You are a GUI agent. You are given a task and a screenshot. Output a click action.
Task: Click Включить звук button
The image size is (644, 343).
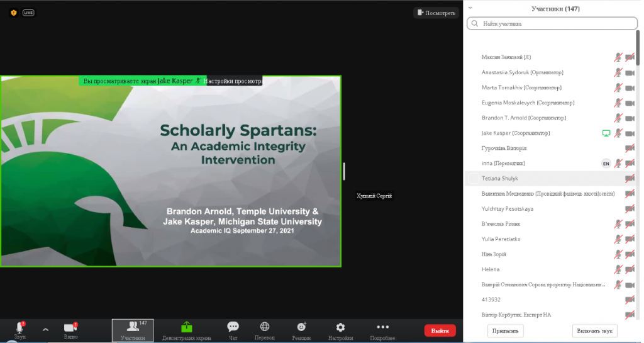tap(594, 330)
